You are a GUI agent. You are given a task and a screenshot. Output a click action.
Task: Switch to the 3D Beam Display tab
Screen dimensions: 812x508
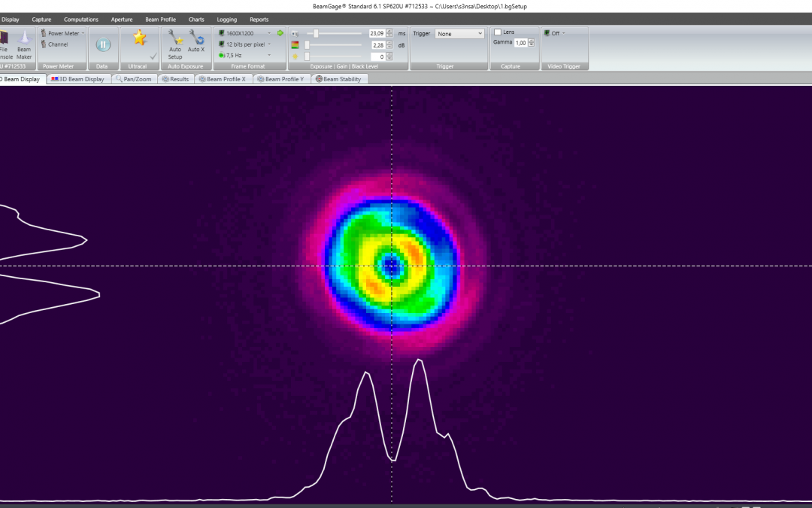(78, 79)
